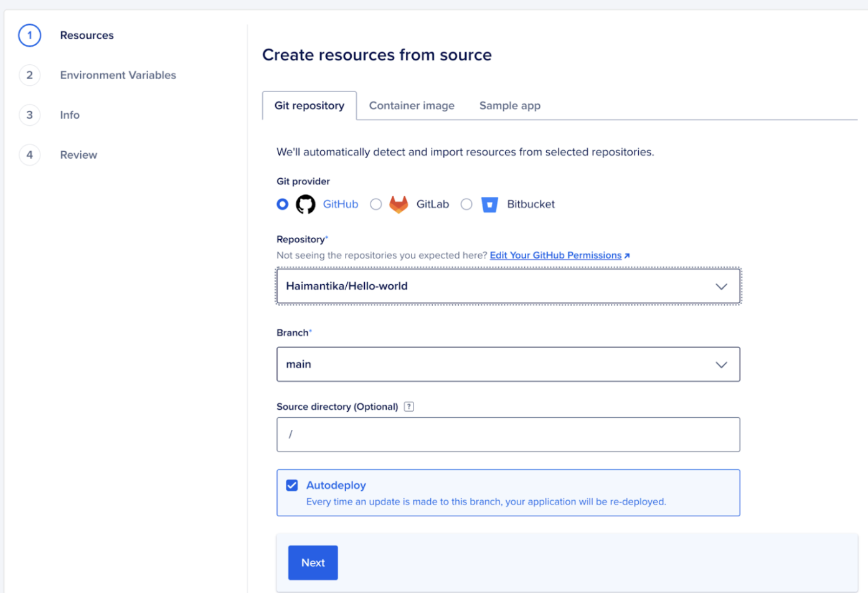Click the Bitbucket bucket logo
This screenshot has height=593, width=868.
click(x=490, y=204)
